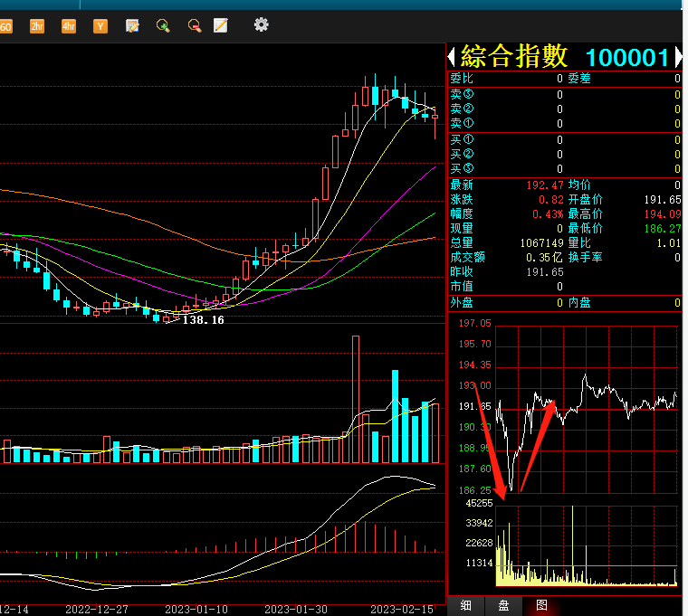Select the 图 tab
The image size is (688, 616).
tap(541, 605)
